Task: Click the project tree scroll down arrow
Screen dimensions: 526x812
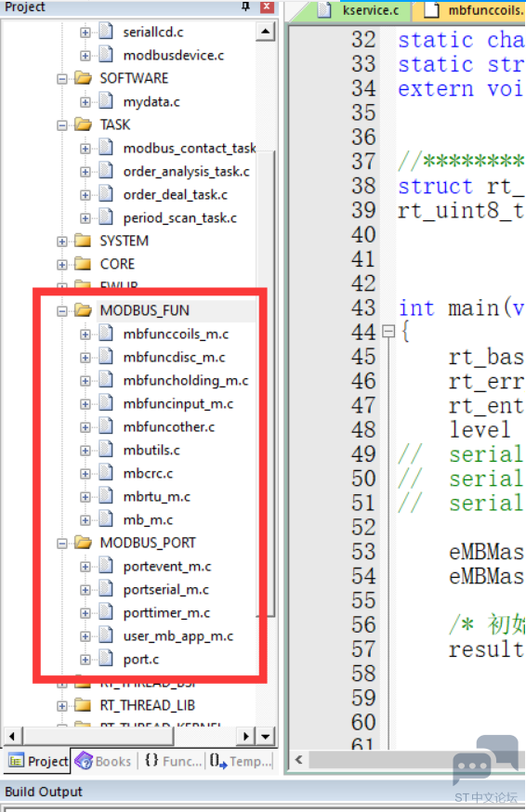Action: (266, 736)
